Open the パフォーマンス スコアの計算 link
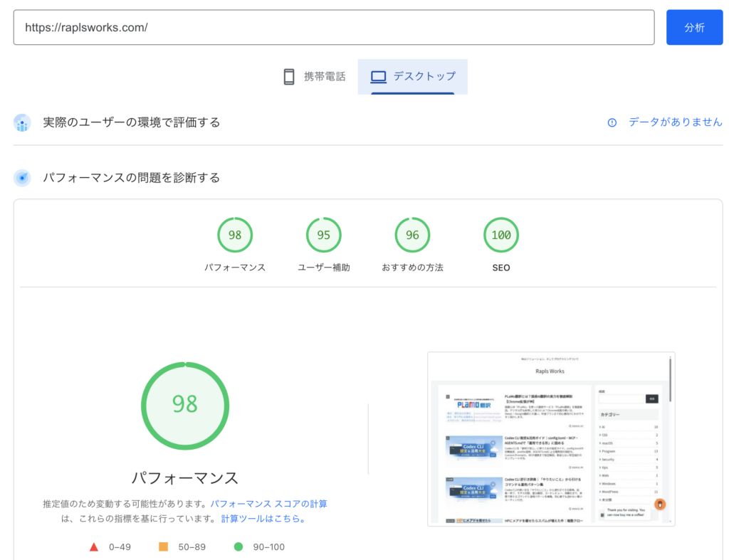The width and height of the screenshot is (729, 560). coord(271,503)
